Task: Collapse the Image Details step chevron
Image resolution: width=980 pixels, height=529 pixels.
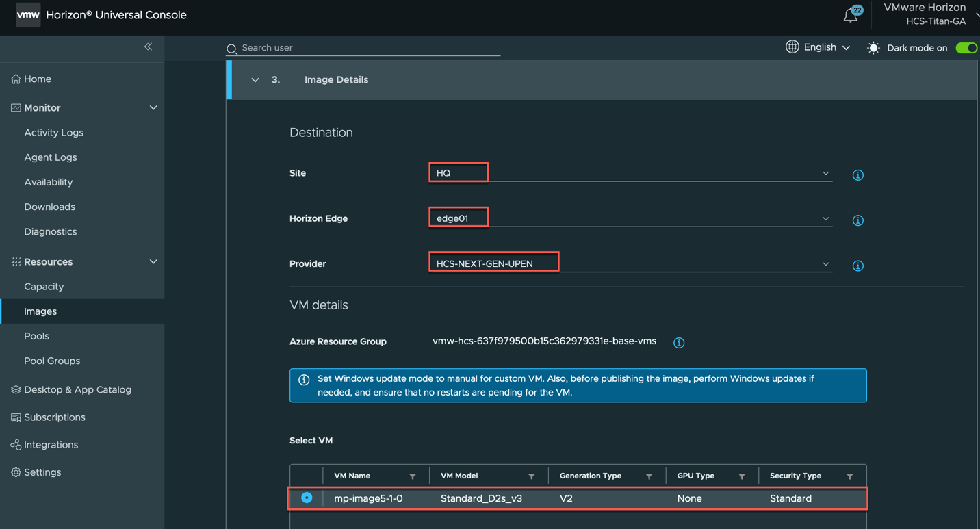Action: pos(255,80)
